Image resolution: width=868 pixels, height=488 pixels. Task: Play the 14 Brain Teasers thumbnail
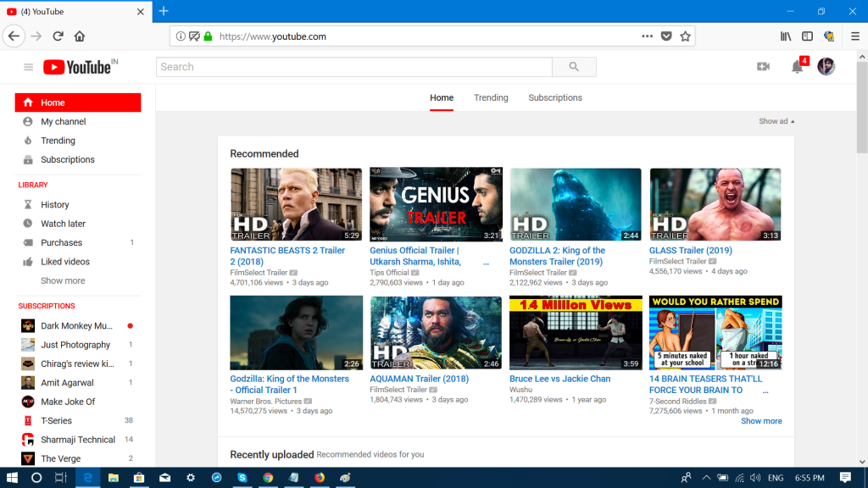point(715,332)
